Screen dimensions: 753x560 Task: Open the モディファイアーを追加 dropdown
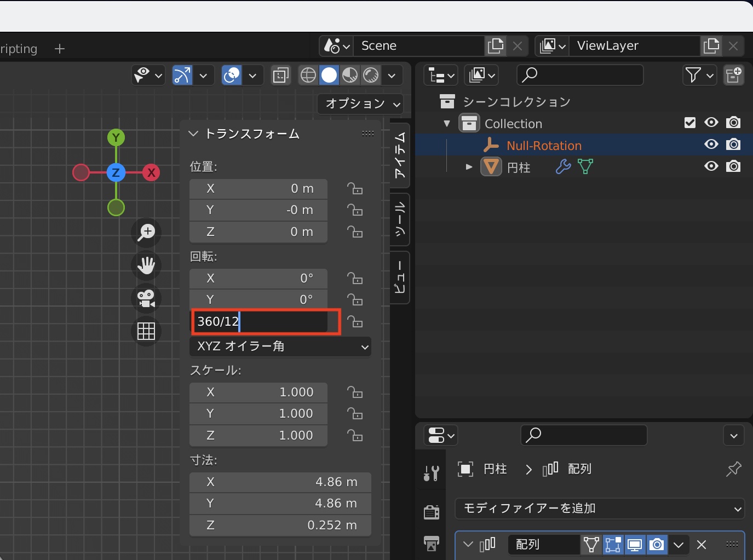[x=600, y=509]
